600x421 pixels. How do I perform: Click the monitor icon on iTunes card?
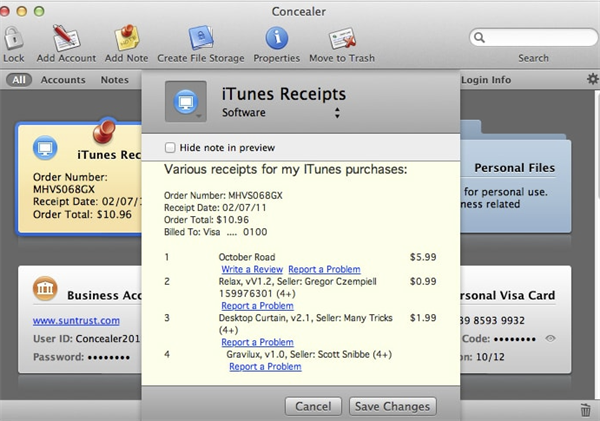(x=45, y=148)
